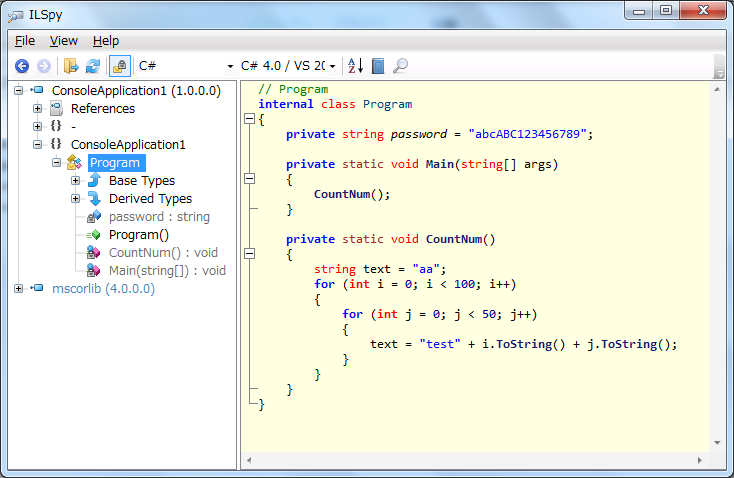734x478 pixels.
Task: Select the Main(string[]) : void method
Action: [167, 271]
